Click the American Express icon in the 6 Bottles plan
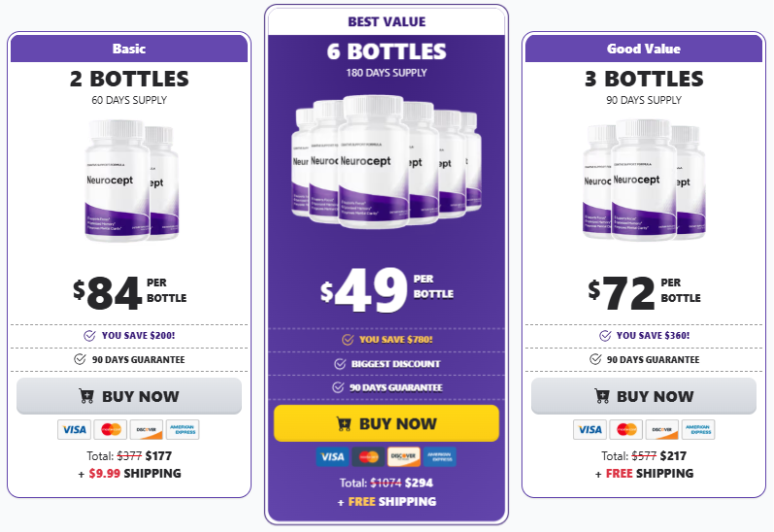This screenshot has width=774, height=532. click(x=440, y=456)
